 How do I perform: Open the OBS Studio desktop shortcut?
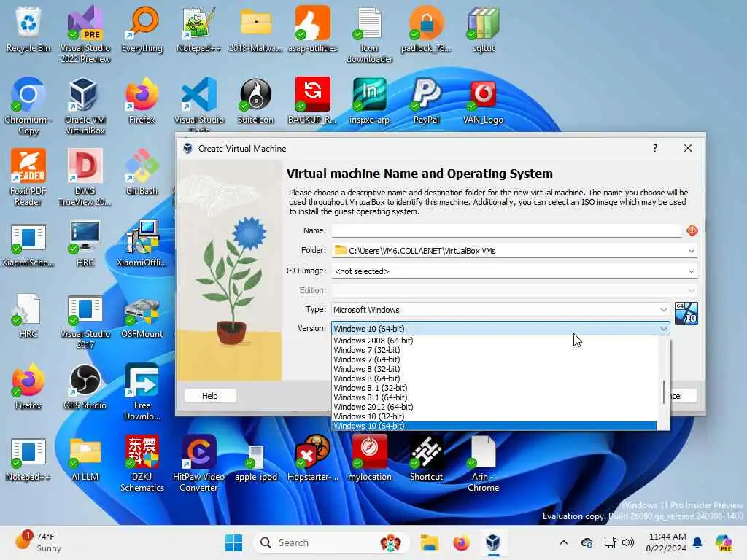(x=85, y=386)
